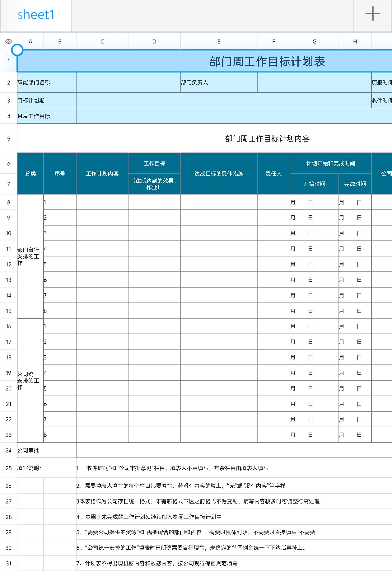Click the 开始时间 cell in row 8

pyautogui.click(x=314, y=202)
